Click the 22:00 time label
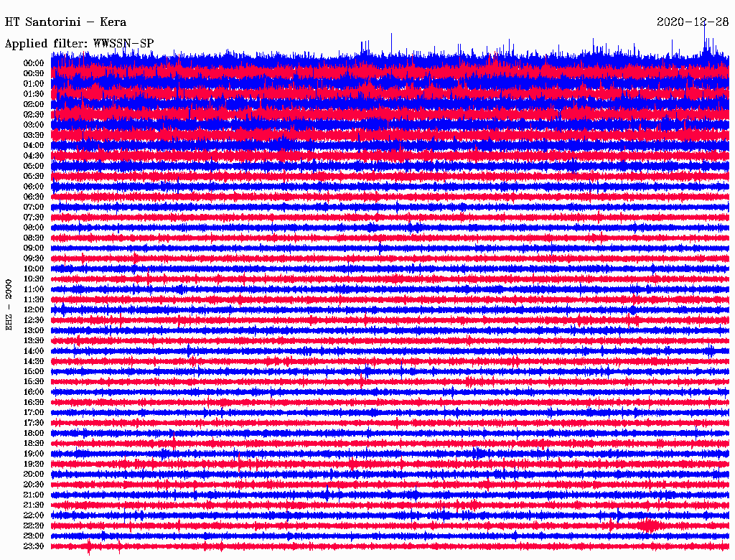The width and height of the screenshot is (735, 560). (34, 515)
